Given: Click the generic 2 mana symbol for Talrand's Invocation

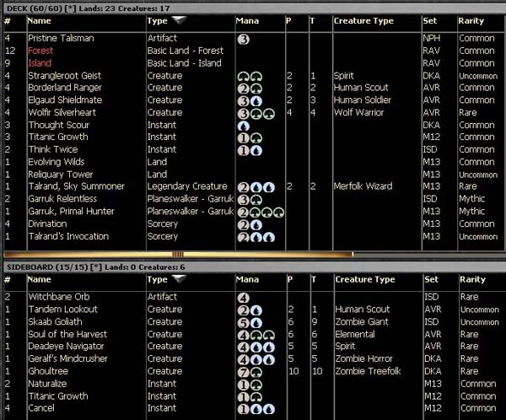Looking at the screenshot, I should (x=244, y=237).
